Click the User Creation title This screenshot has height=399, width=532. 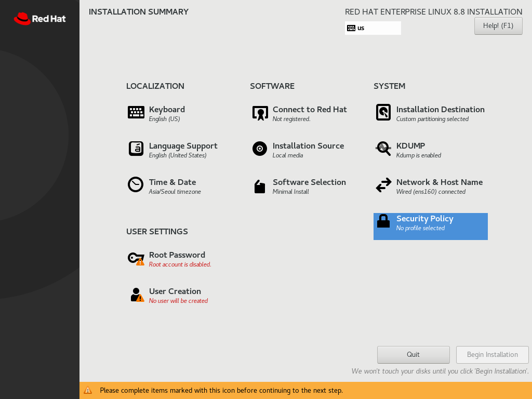[175, 291]
